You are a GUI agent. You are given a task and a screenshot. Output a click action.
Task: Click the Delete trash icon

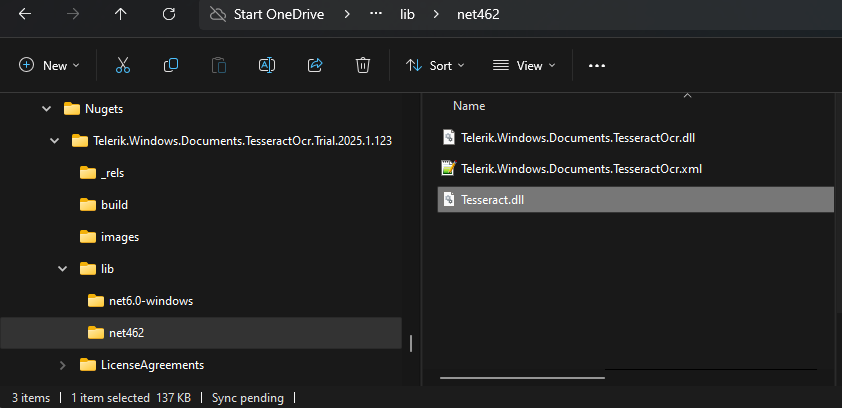pyautogui.click(x=363, y=65)
